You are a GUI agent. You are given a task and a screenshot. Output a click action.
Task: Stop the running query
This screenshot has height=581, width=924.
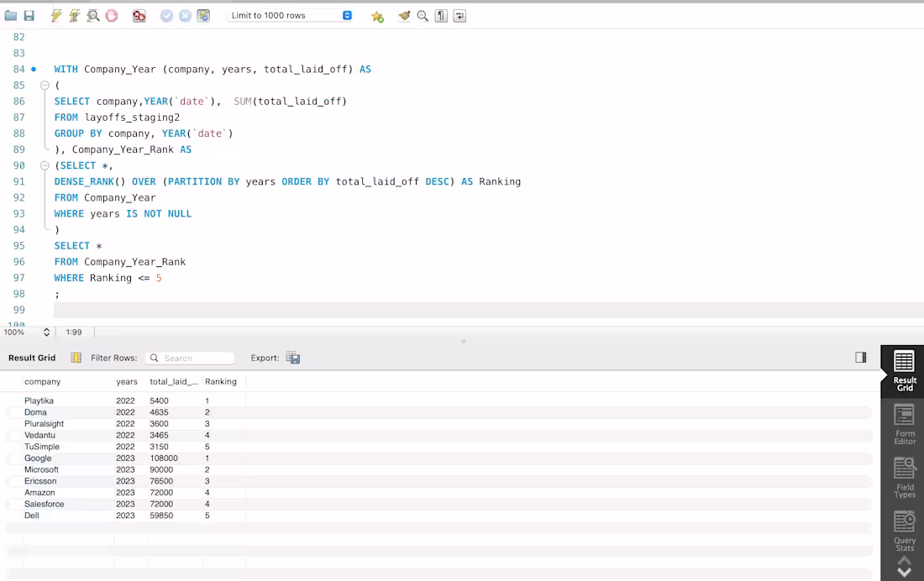coord(111,15)
